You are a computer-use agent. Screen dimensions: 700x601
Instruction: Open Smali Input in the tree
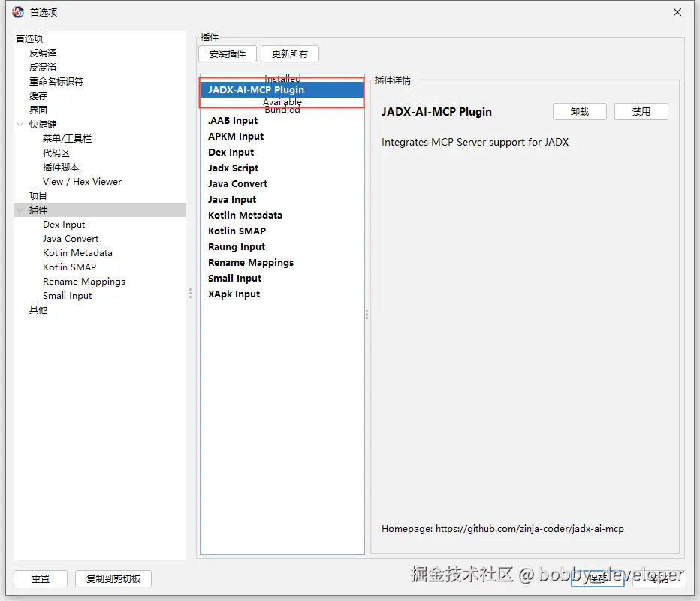coord(68,295)
